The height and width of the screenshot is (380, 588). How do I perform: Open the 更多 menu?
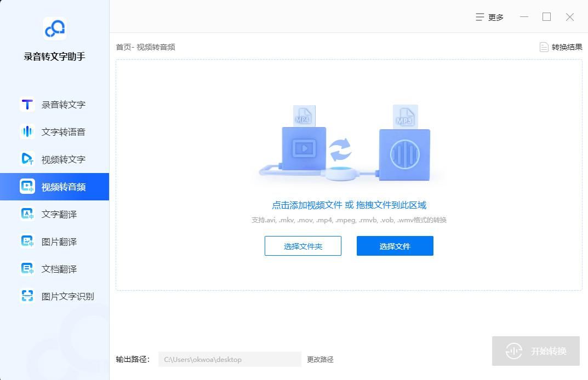pyautogui.click(x=489, y=17)
